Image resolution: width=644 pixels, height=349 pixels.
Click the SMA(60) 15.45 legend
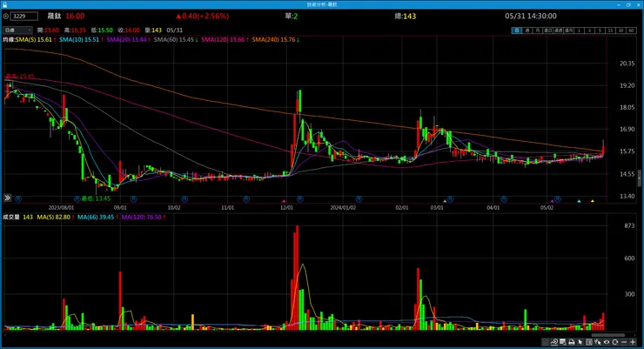pyautogui.click(x=176, y=40)
